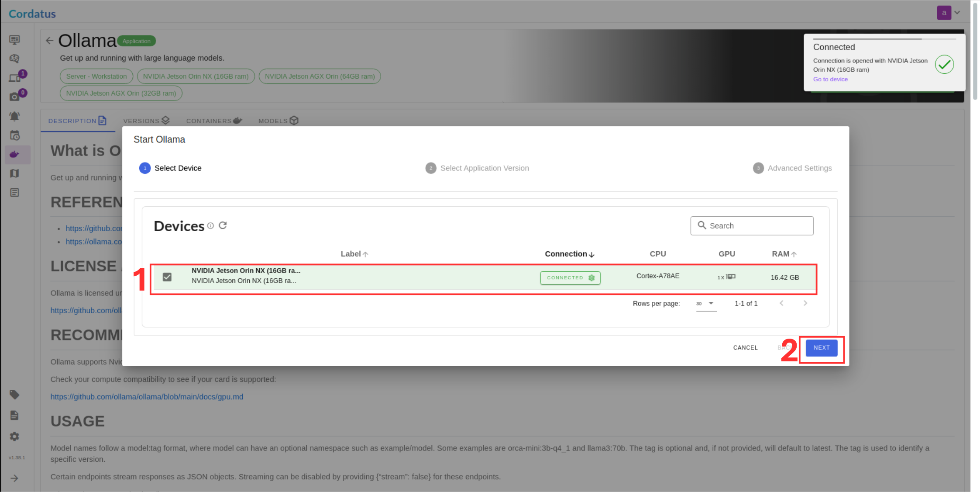
Task: Open the dashboard monitor icon in sidebar
Action: (x=14, y=40)
